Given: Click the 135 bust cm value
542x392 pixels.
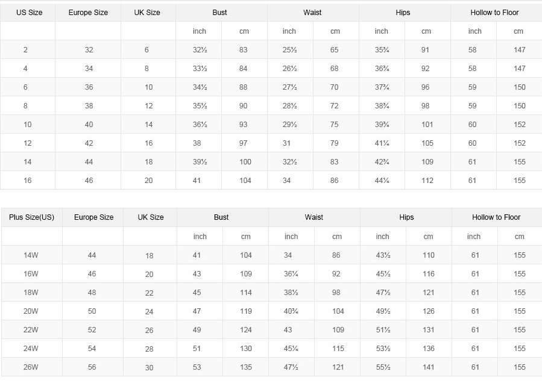Looking at the screenshot, I should coord(246,367).
